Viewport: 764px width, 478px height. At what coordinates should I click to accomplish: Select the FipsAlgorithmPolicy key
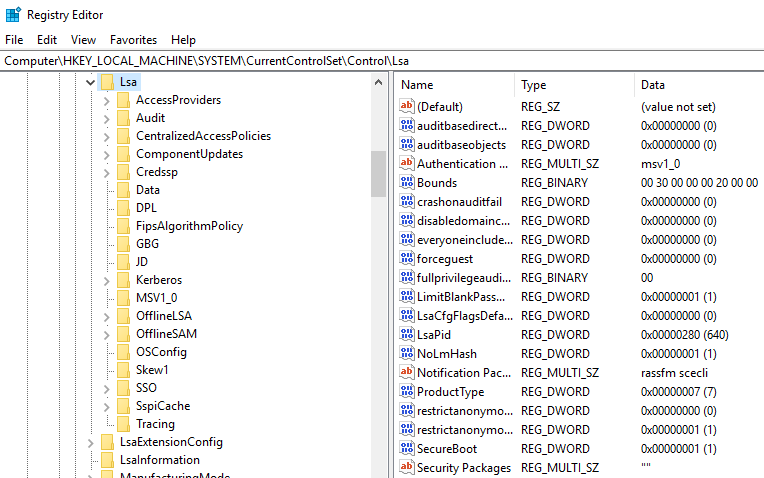tap(189, 226)
